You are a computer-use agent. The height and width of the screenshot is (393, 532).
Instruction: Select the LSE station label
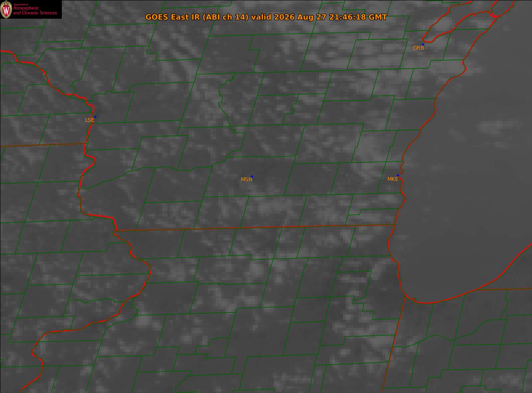tap(89, 120)
